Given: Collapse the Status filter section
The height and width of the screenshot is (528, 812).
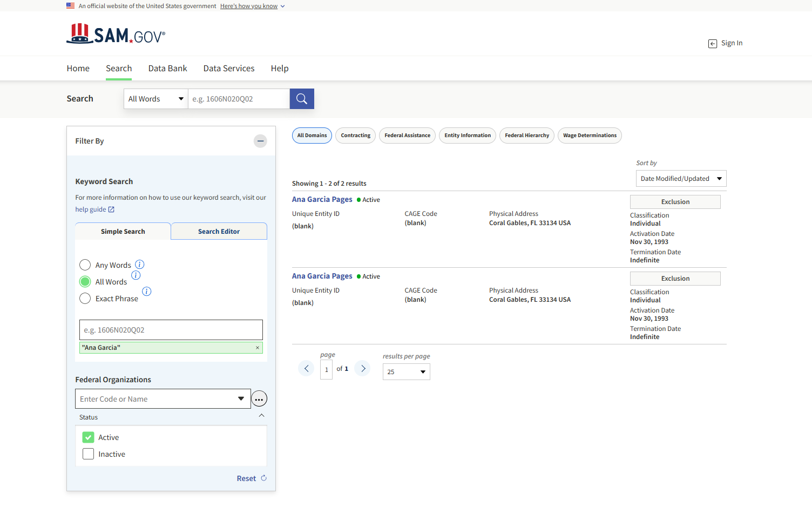Looking at the screenshot, I should 261,416.
